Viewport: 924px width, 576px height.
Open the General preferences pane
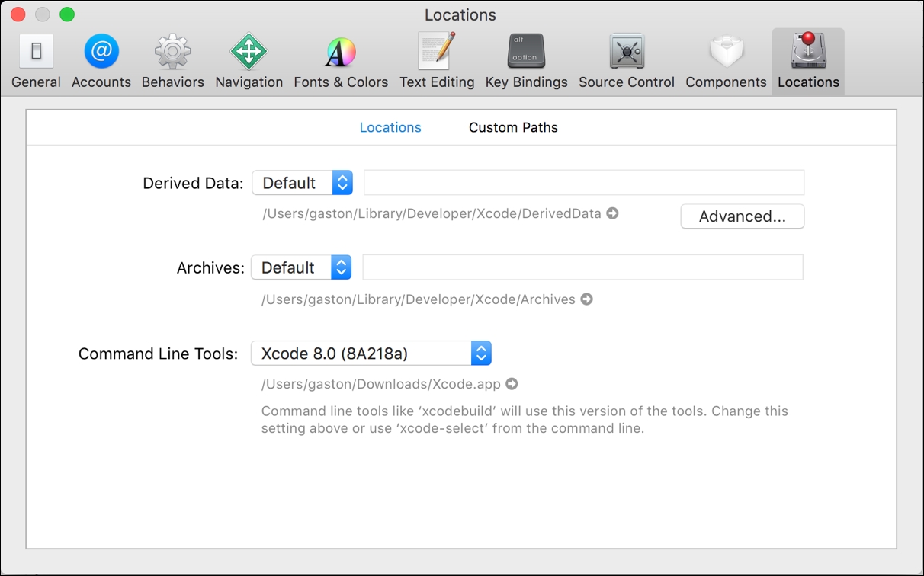[36, 62]
